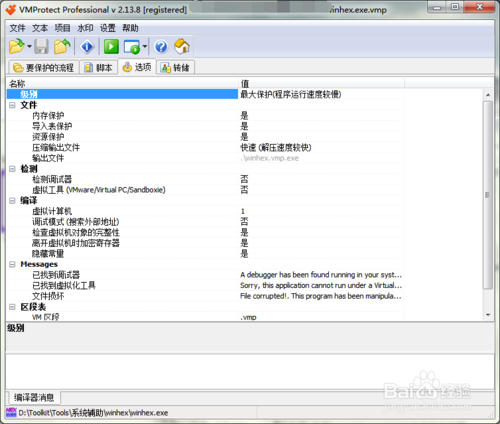
Task: Click the folder with up arrow icon
Action: pos(62,46)
